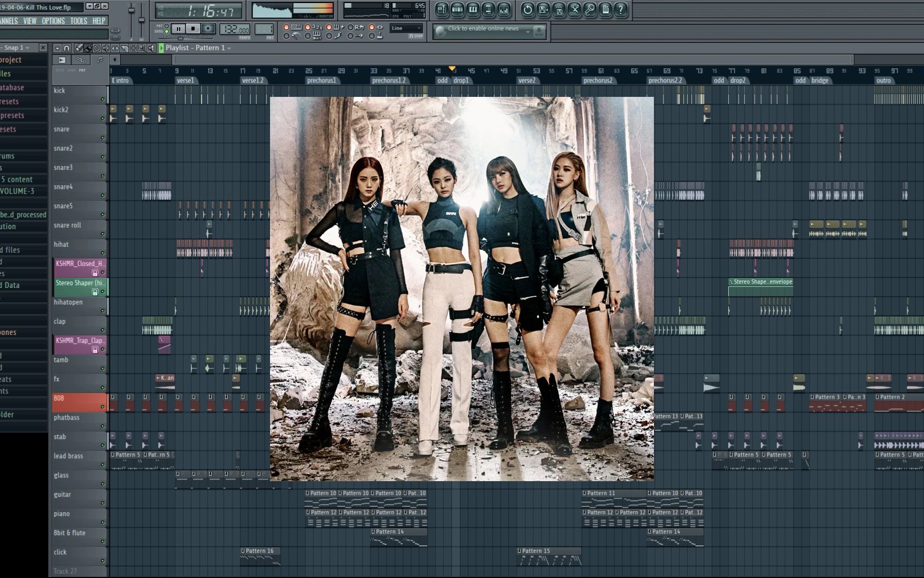Close the browser panel with X
Viewport: 924px width, 578px height.
(43, 48)
